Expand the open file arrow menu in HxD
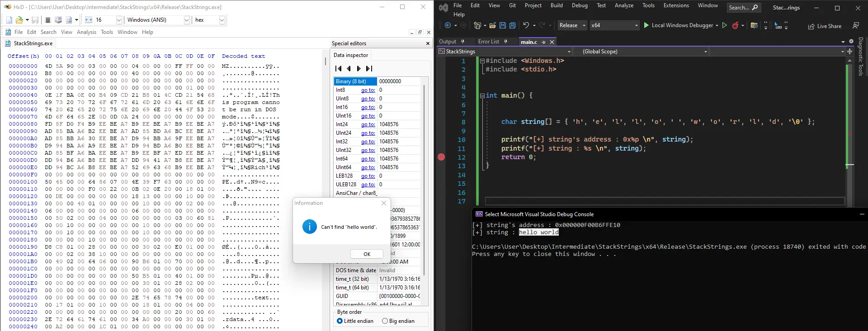 click(x=27, y=20)
